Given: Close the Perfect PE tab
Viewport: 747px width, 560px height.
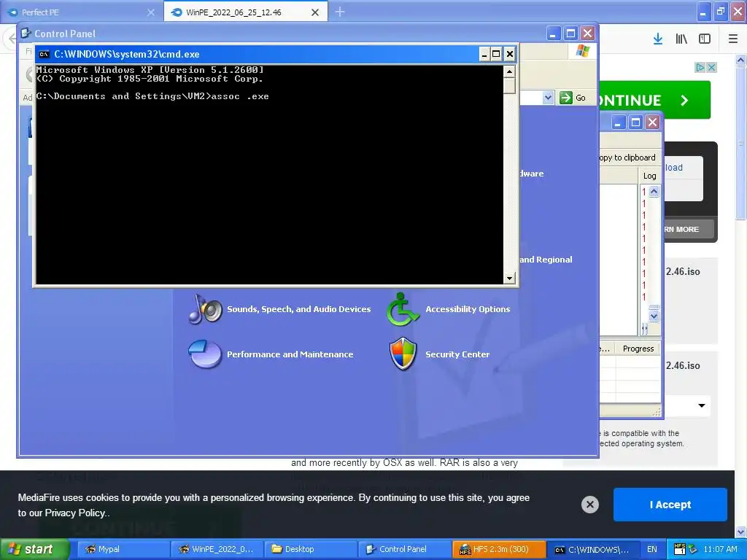Looking at the screenshot, I should coord(151,12).
